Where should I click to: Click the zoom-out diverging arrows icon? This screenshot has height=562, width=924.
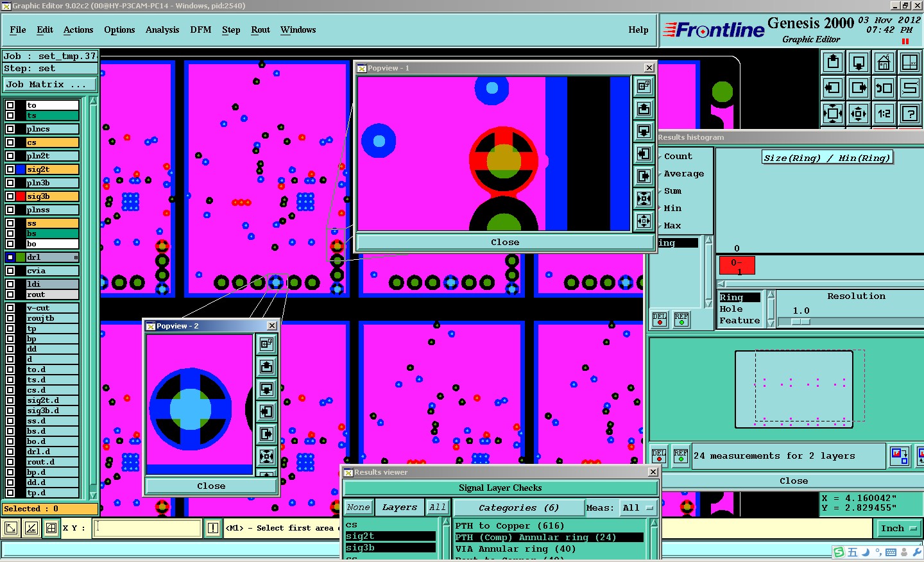(x=859, y=114)
